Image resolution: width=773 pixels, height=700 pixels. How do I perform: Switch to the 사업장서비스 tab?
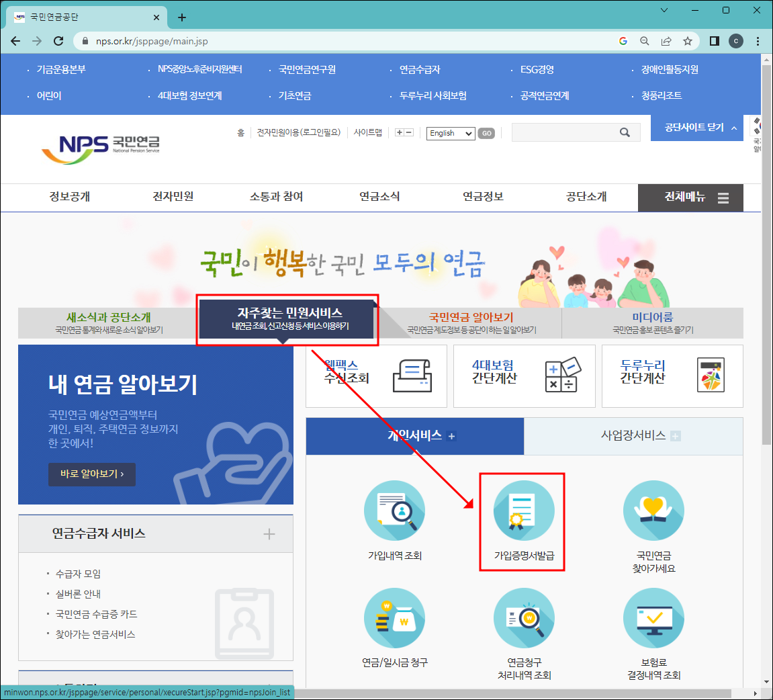pos(633,435)
